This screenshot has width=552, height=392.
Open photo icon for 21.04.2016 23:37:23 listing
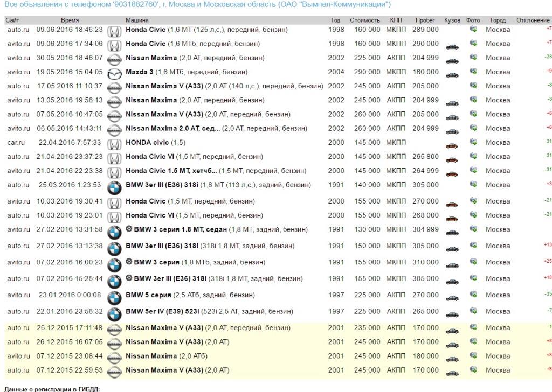click(473, 156)
